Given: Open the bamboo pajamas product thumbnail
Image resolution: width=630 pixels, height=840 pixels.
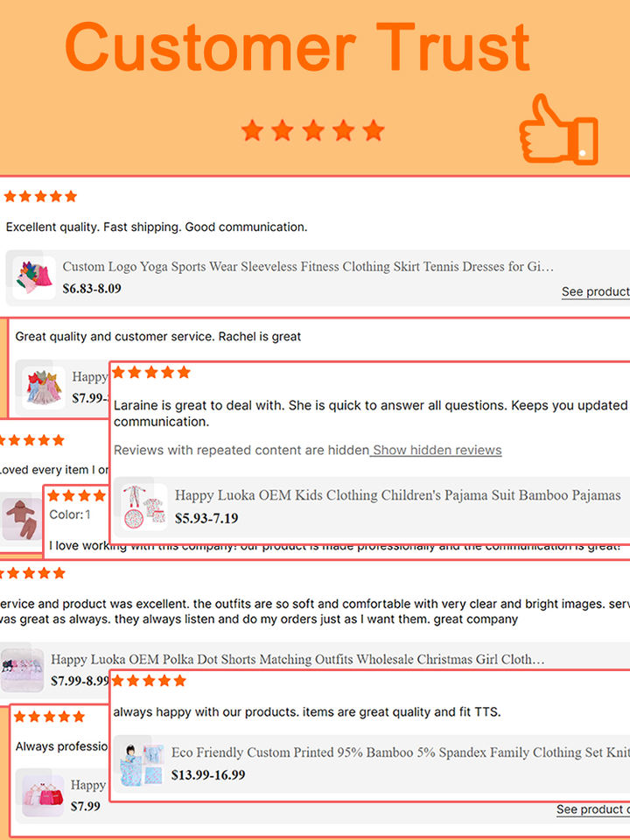Looking at the screenshot, I should (143, 507).
